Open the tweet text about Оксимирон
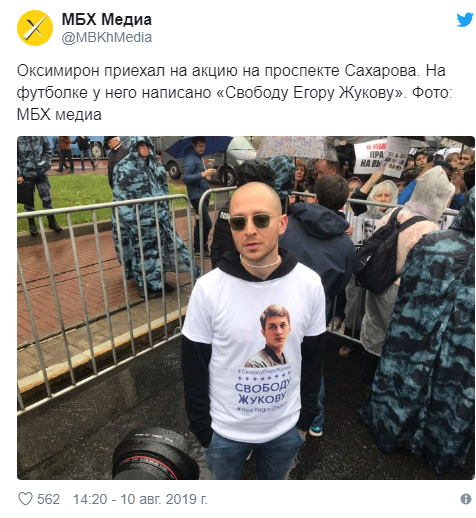The image size is (476, 518). coord(235,92)
